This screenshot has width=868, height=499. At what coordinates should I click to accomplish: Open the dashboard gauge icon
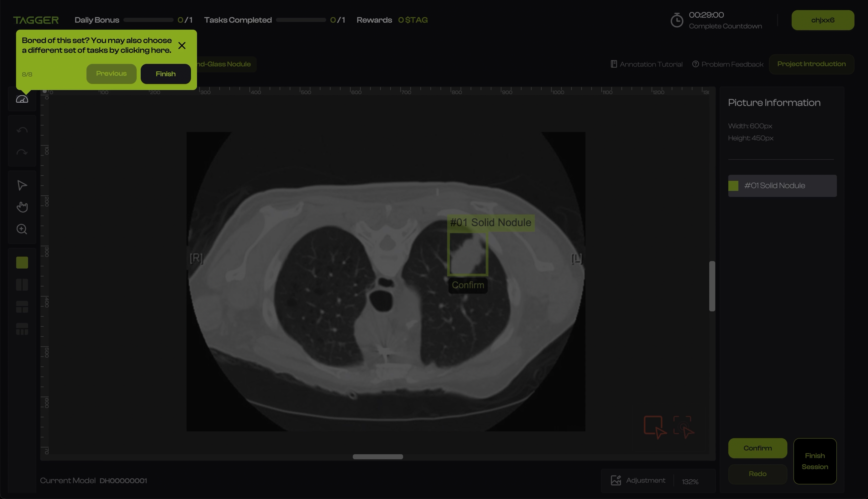[22, 99]
